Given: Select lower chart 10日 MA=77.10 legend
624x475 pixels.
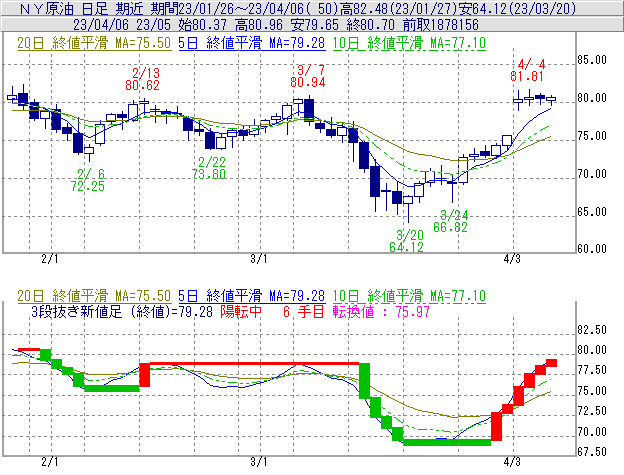Looking at the screenshot, I should [x=409, y=296].
